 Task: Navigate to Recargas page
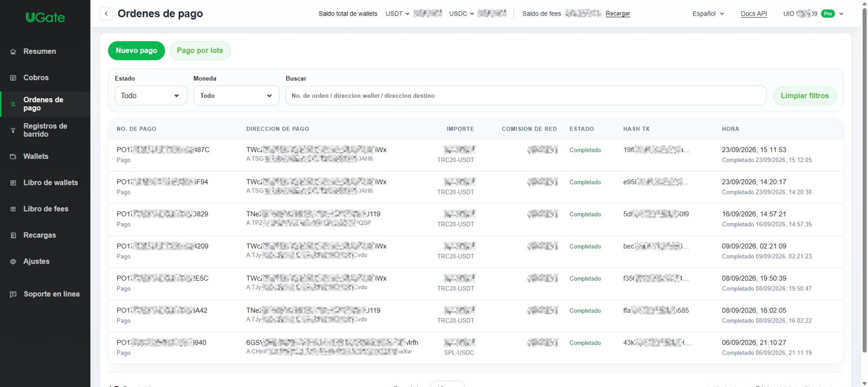click(40, 235)
